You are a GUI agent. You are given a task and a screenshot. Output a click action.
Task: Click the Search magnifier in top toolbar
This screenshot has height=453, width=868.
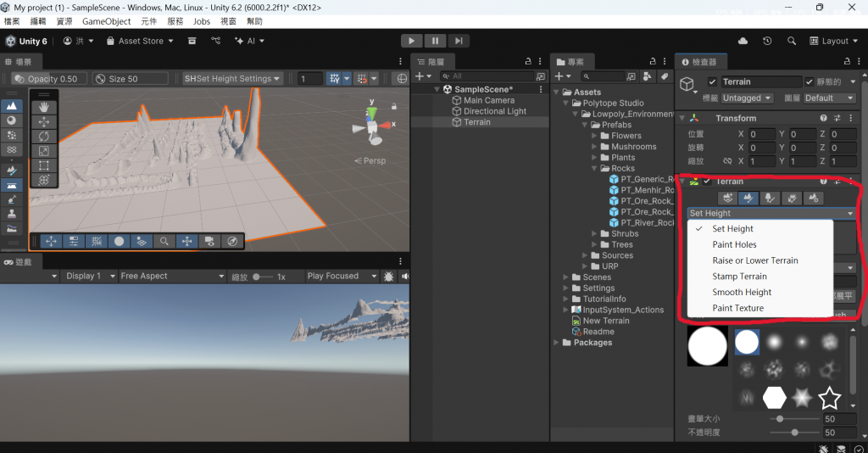792,41
